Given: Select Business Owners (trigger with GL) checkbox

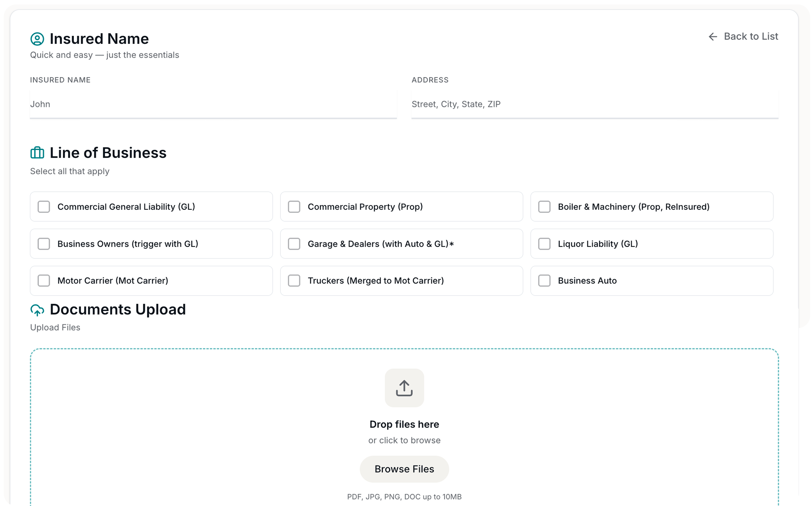Looking at the screenshot, I should tap(44, 244).
